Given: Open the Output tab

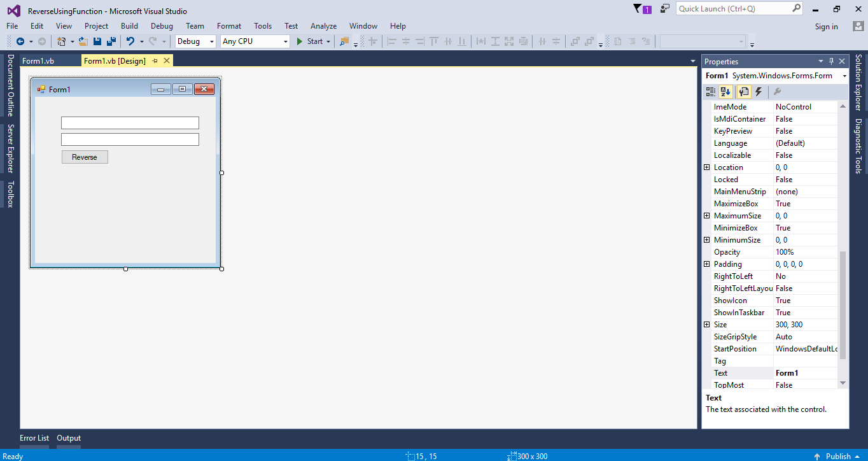Looking at the screenshot, I should pos(69,438).
